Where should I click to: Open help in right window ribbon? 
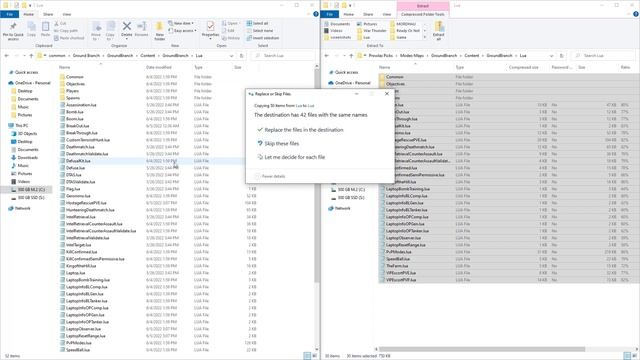click(x=636, y=14)
